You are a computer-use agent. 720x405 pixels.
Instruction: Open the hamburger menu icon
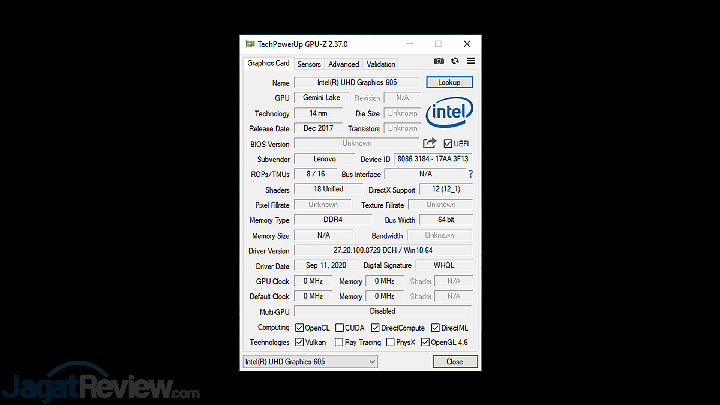[x=471, y=61]
